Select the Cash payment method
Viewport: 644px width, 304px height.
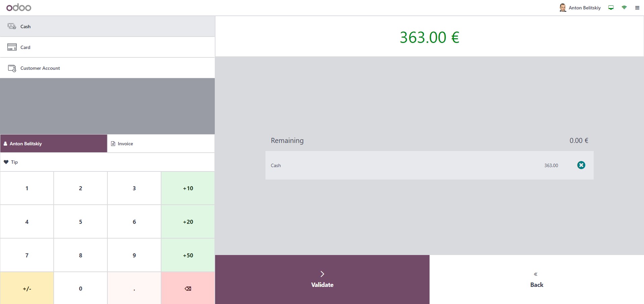pos(107,27)
